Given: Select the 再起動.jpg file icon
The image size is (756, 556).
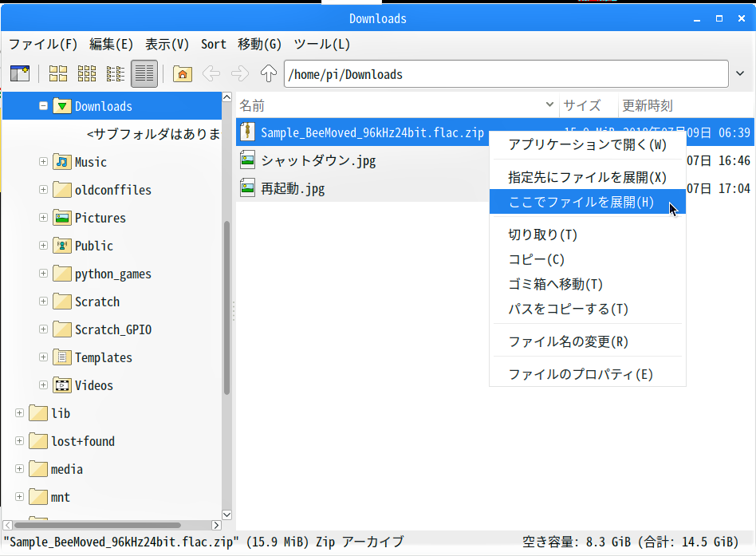Looking at the screenshot, I should click(x=248, y=188).
